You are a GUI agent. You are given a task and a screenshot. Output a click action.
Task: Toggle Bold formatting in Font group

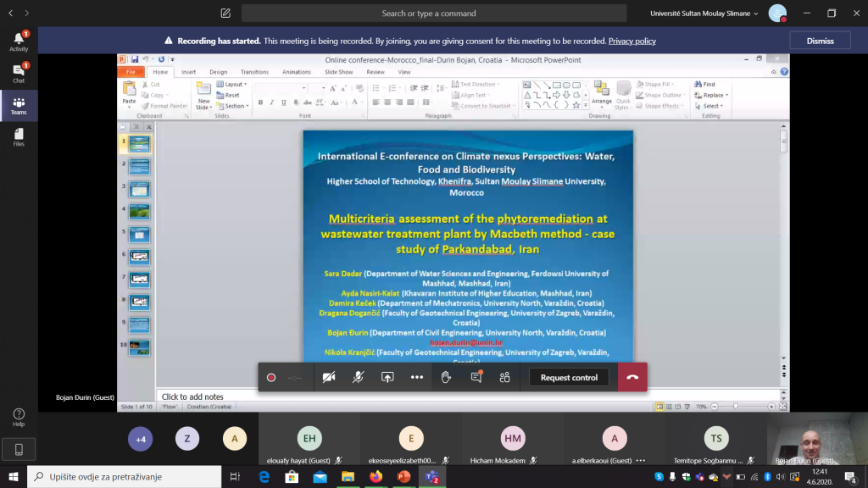[261, 103]
